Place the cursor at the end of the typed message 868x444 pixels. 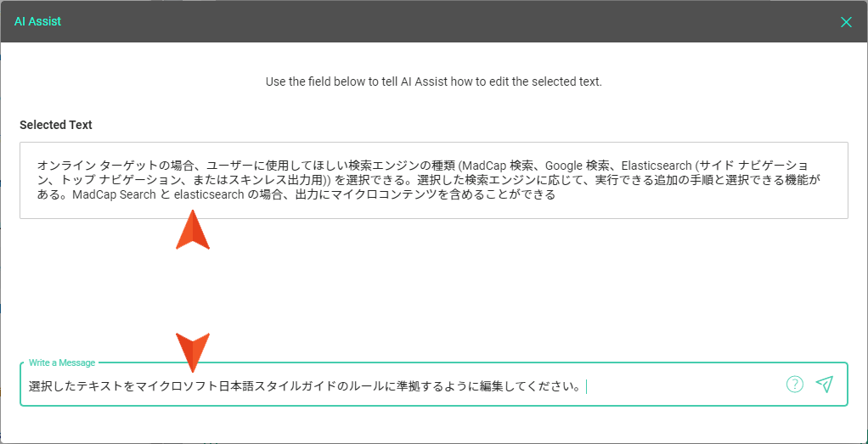coord(585,385)
